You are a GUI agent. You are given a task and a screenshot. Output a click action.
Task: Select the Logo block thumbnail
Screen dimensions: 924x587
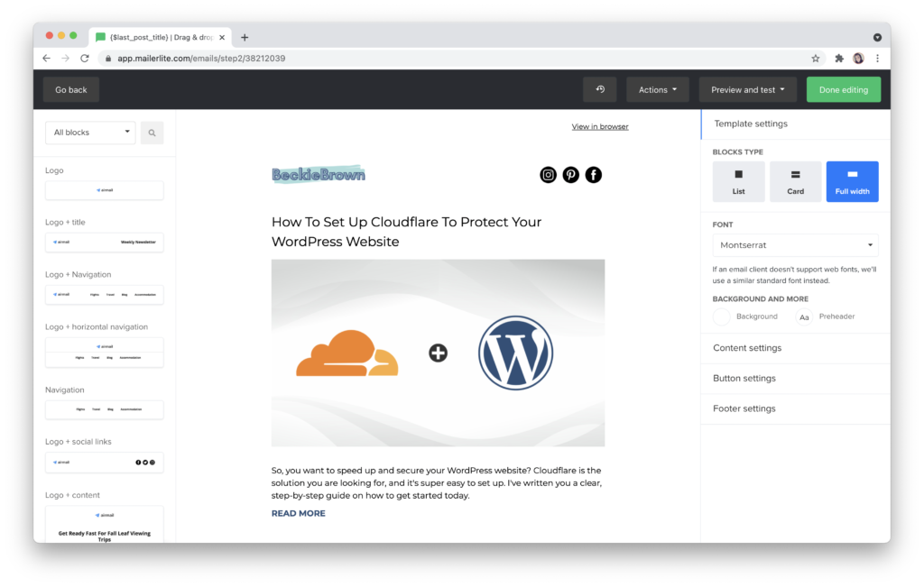click(x=105, y=190)
